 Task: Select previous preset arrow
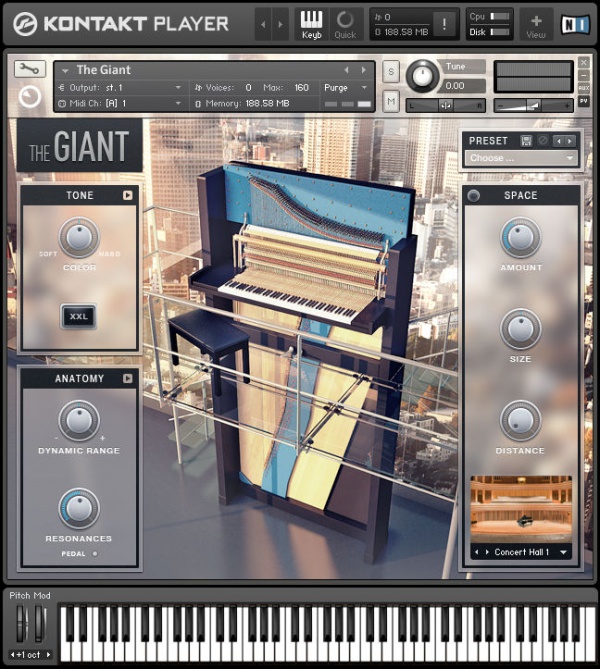pos(558,141)
